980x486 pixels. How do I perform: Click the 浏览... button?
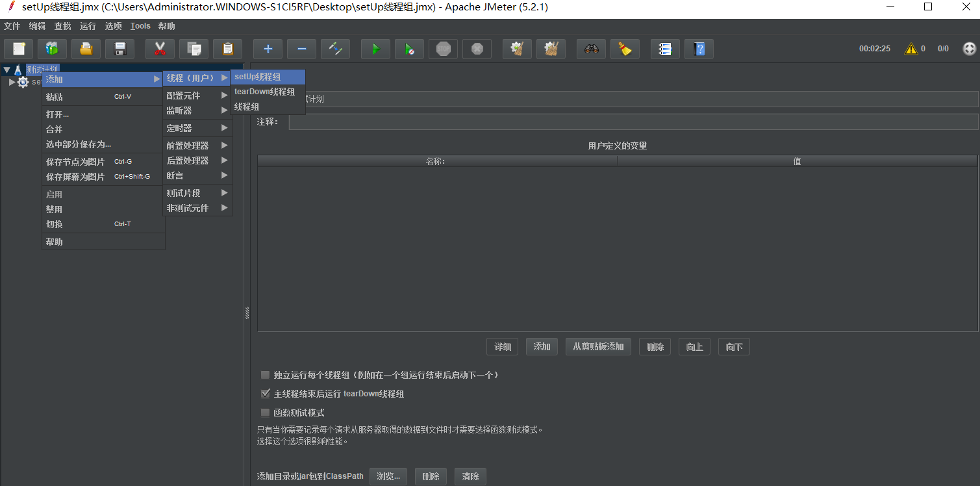click(x=388, y=476)
